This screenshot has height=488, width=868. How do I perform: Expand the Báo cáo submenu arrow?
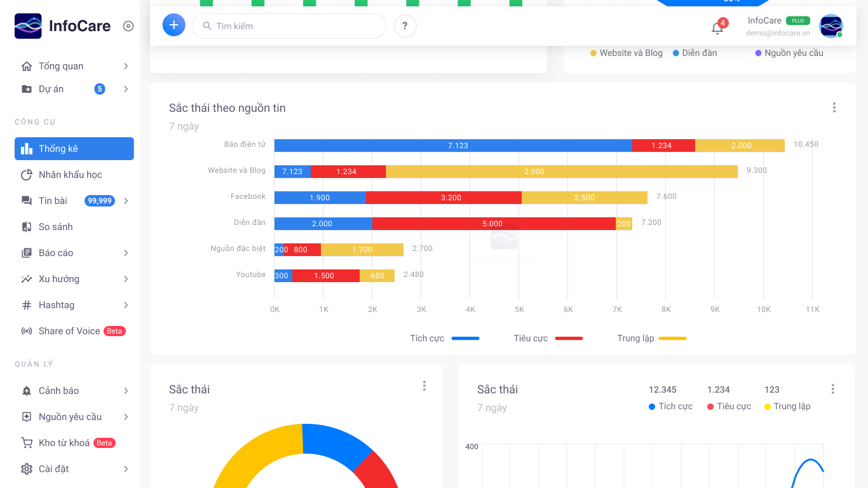pyautogui.click(x=126, y=253)
